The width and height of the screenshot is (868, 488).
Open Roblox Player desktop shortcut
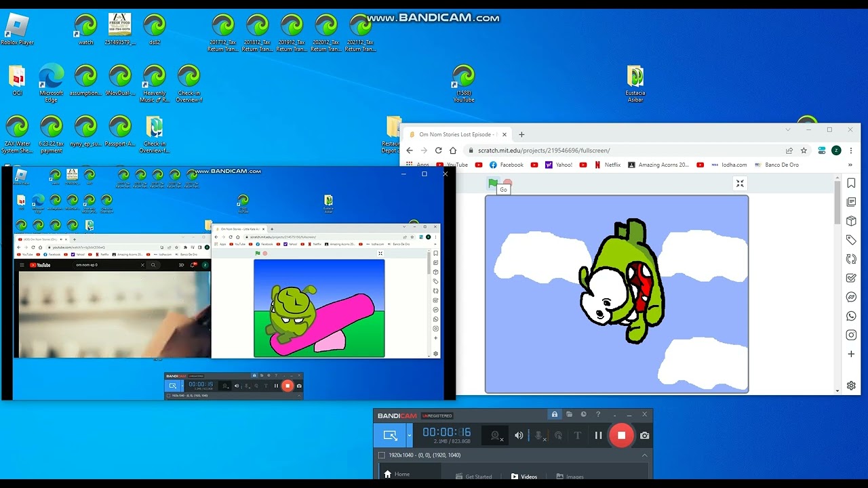[17, 28]
